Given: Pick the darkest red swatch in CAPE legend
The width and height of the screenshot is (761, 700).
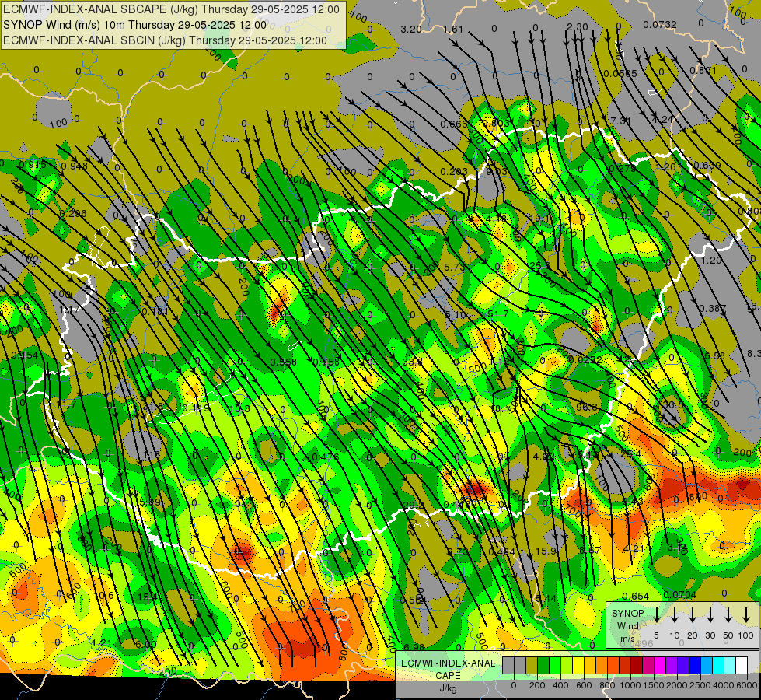Looking at the screenshot, I should point(637,665).
